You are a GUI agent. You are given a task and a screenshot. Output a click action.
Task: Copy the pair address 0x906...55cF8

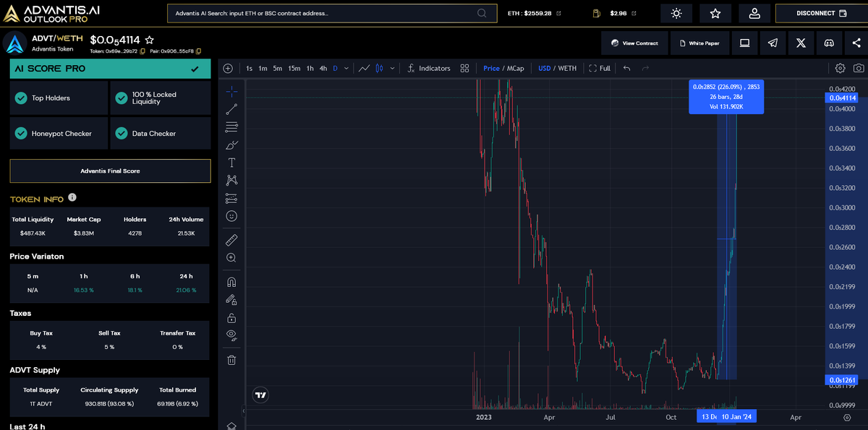(x=199, y=51)
